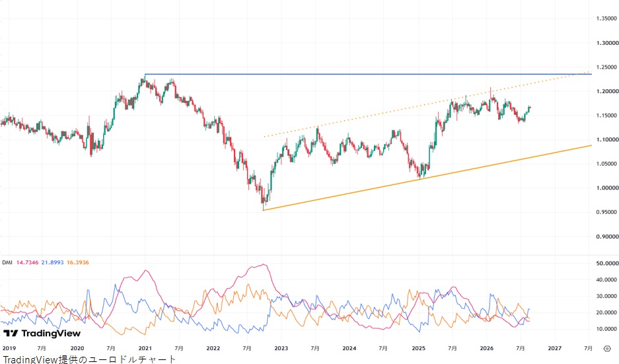Select DMI value 14.7346

[x=27, y=262]
